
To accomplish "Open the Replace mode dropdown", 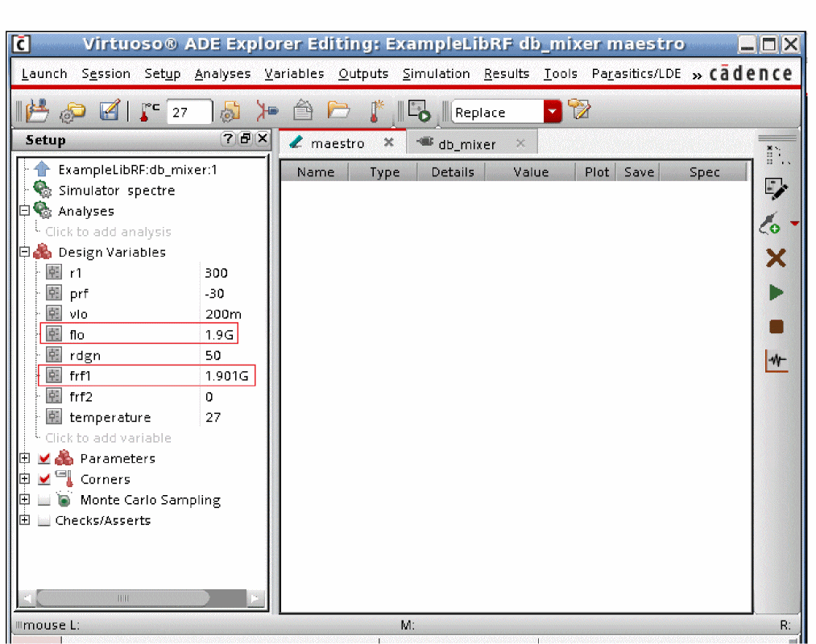I will (552, 112).
